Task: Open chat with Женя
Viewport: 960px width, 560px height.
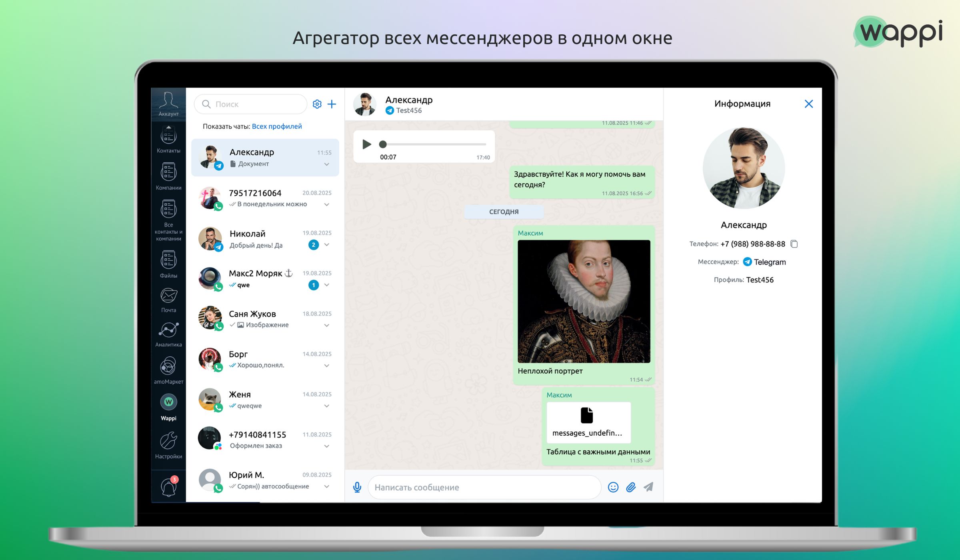Action: pyautogui.click(x=265, y=400)
